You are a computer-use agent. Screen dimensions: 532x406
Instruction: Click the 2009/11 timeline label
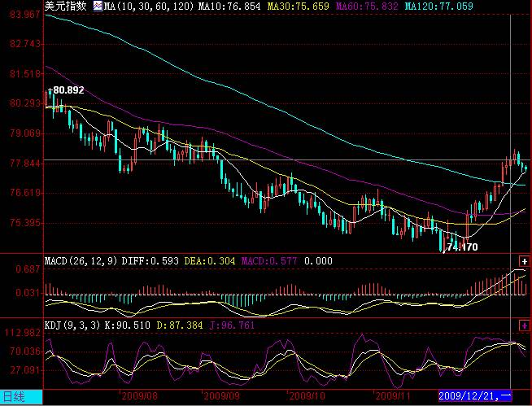tap(394, 396)
